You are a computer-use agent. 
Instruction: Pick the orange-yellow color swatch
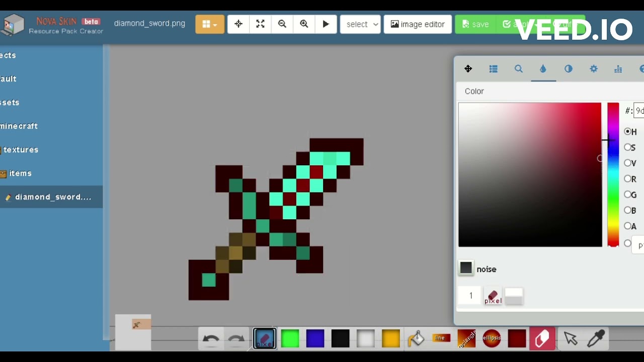(x=390, y=338)
